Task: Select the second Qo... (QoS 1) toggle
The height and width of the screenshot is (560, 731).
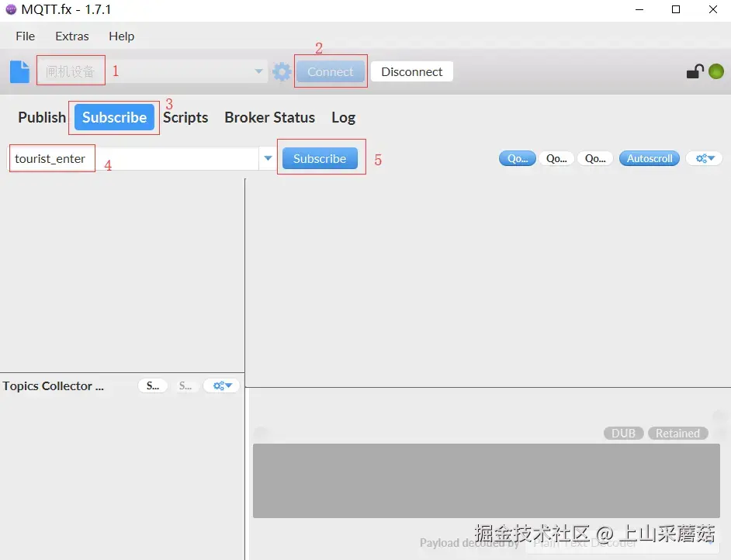Action: pos(556,158)
